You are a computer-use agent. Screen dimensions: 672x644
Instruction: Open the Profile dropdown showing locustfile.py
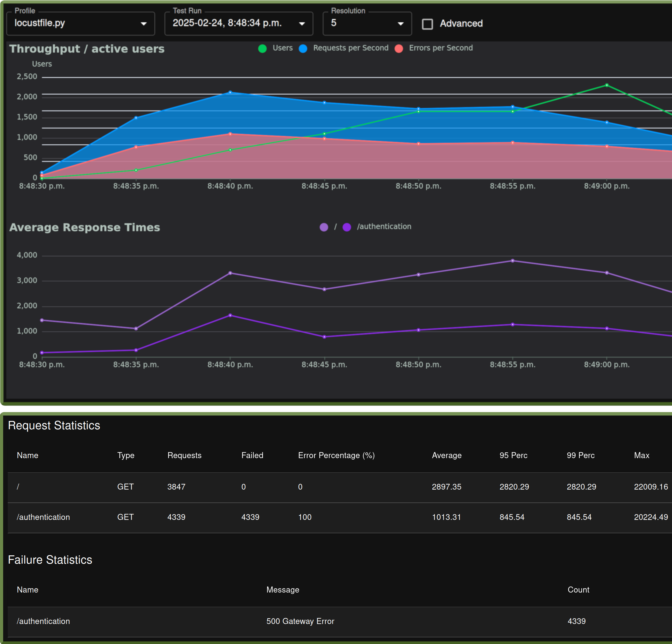tap(81, 23)
